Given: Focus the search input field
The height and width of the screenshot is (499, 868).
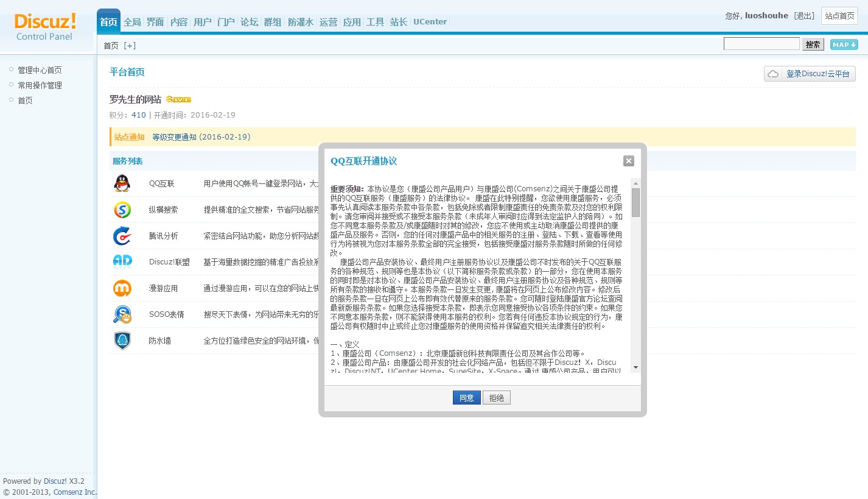Looking at the screenshot, I should pyautogui.click(x=761, y=44).
